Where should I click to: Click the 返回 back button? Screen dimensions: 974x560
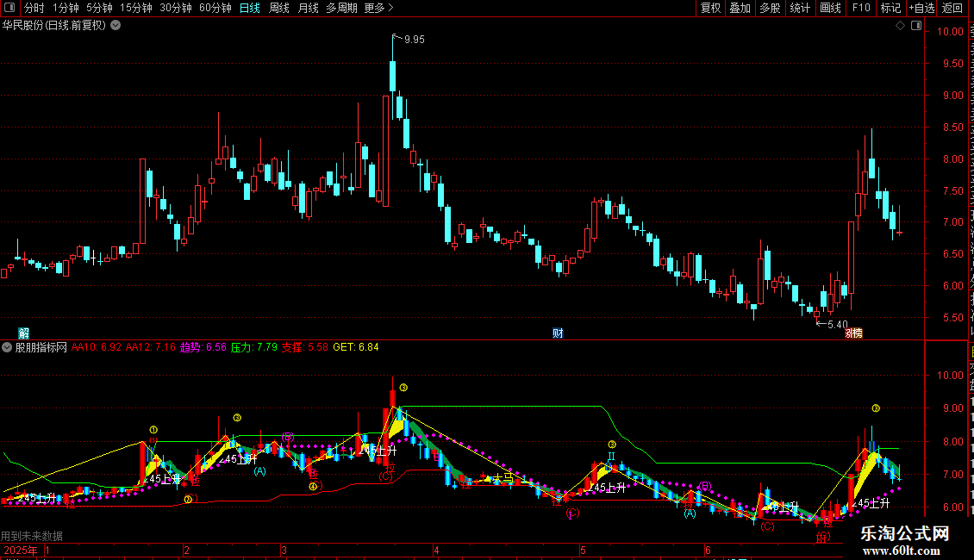click(952, 8)
